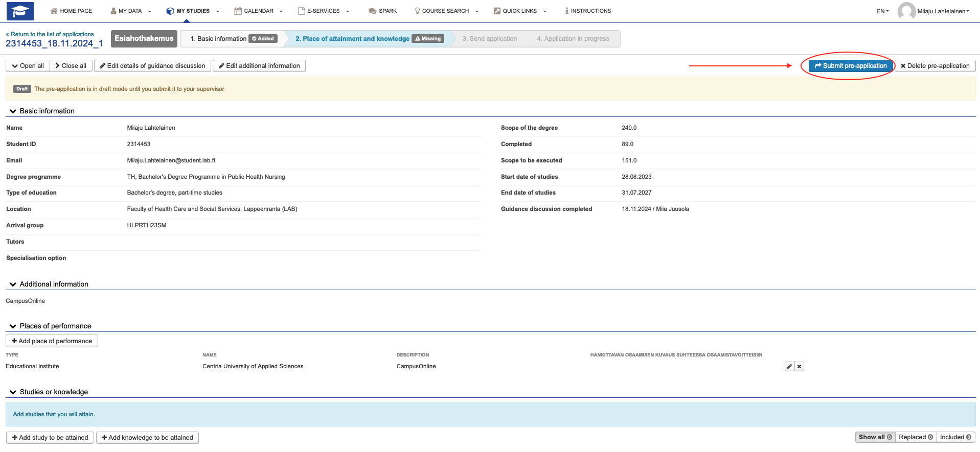Click the university graduation cap logo
This screenshot has width=980, height=452.
tap(20, 11)
